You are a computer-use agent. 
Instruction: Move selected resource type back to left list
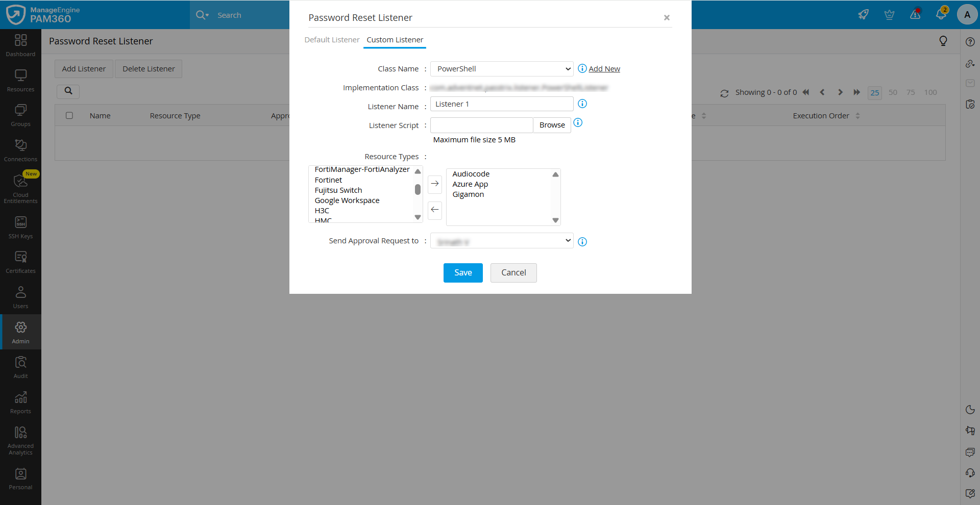pyautogui.click(x=435, y=210)
